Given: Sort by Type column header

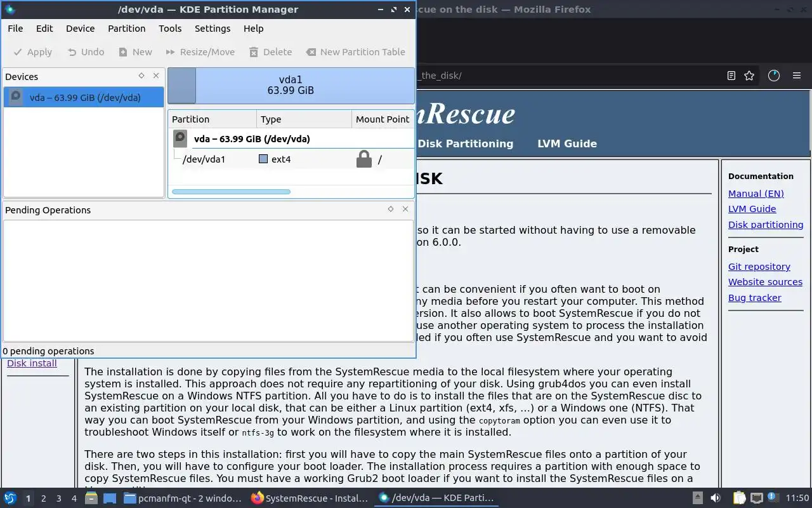Looking at the screenshot, I should pyautogui.click(x=304, y=119).
